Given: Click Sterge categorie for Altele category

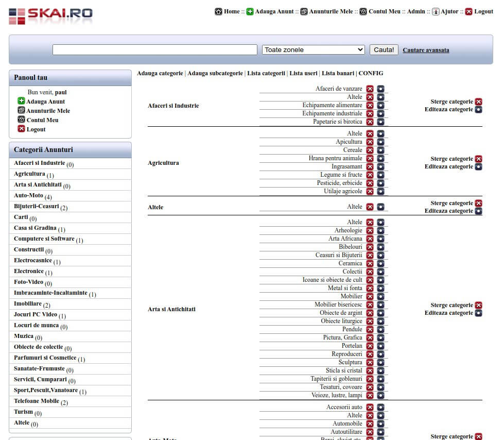Looking at the screenshot, I should pos(452,204).
